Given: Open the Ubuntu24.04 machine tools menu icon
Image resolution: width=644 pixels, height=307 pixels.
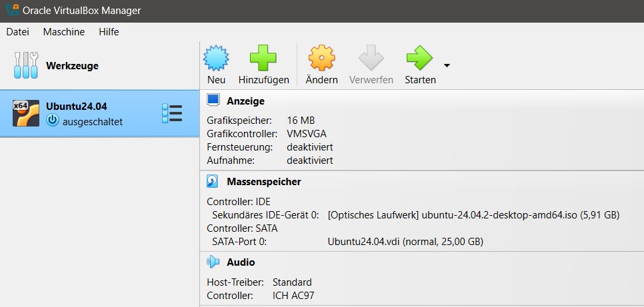Looking at the screenshot, I should tap(172, 113).
